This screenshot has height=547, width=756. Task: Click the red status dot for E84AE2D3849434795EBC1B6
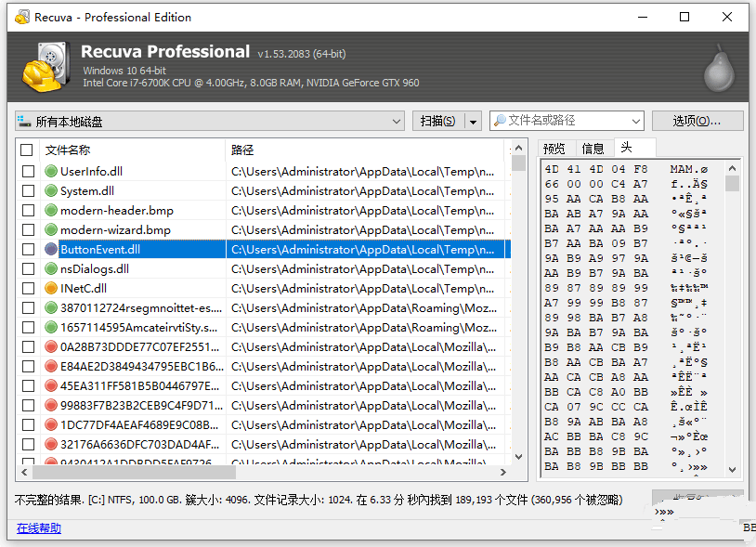pyautogui.click(x=51, y=366)
